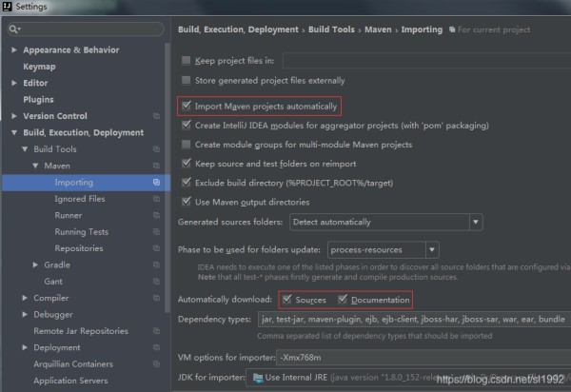
Task: Open Running Tests settings
Action: click(82, 232)
